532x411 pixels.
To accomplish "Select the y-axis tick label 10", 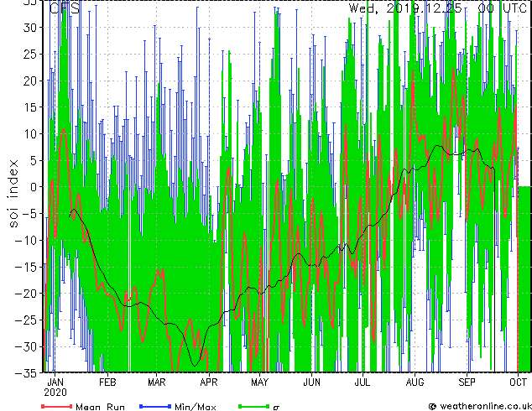I will point(30,134).
